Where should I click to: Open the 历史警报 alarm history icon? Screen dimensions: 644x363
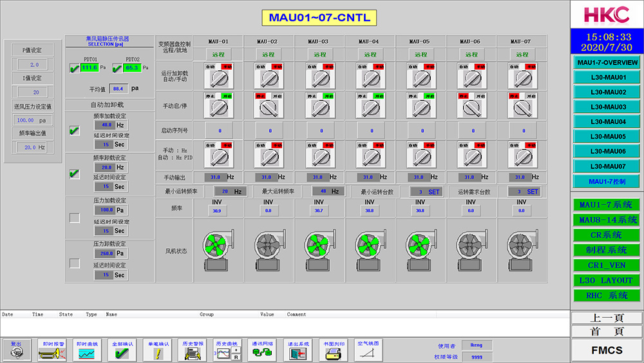(x=193, y=350)
